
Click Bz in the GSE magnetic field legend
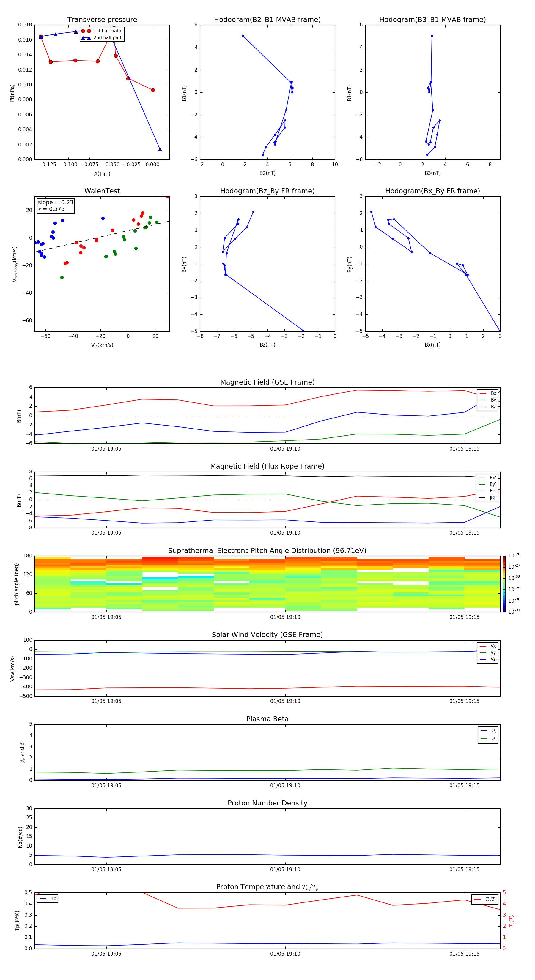488,407
